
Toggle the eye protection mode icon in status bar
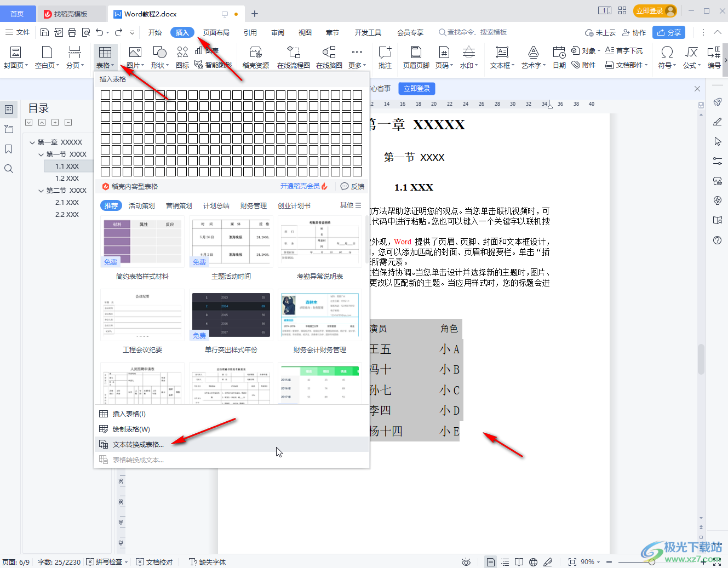pyautogui.click(x=466, y=562)
